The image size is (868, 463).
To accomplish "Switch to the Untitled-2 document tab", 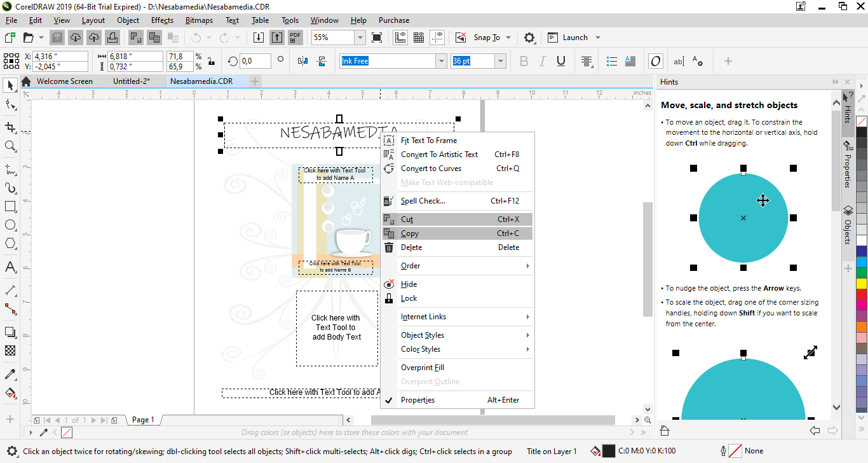I will [x=131, y=81].
